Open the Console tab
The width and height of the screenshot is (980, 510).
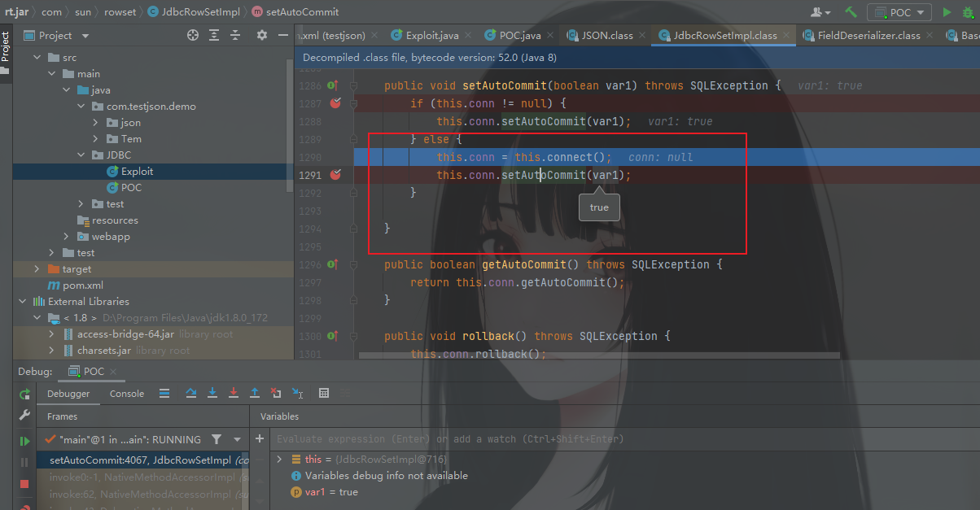click(x=127, y=394)
